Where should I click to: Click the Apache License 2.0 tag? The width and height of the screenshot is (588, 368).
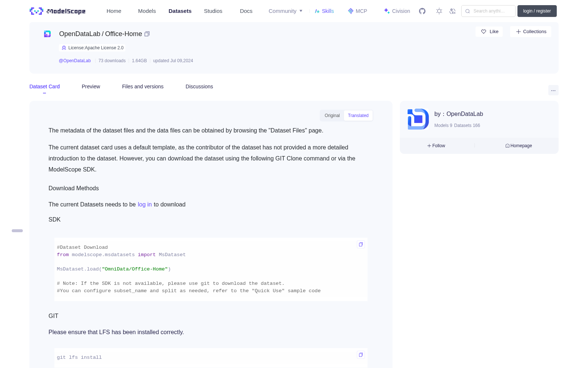click(x=92, y=48)
